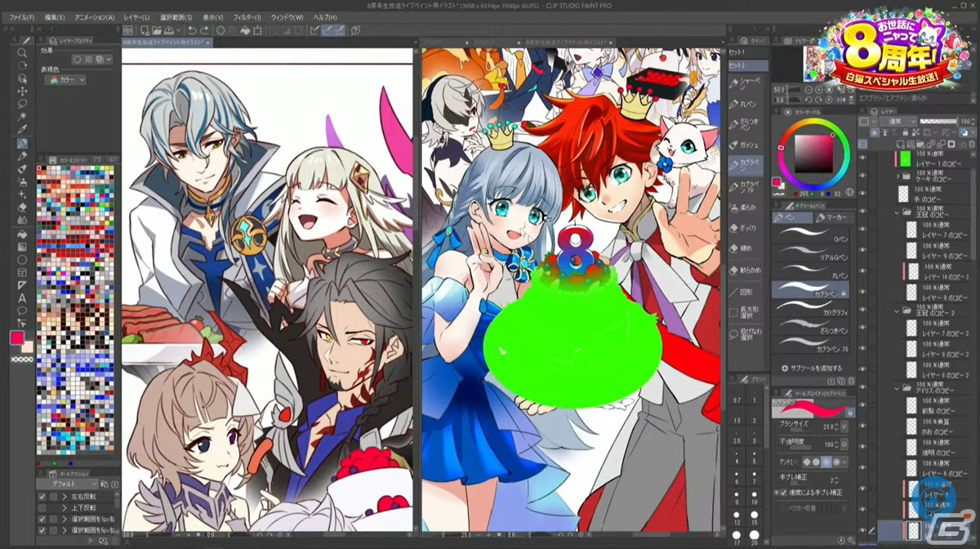Image resolution: width=980 pixels, height=549 pixels.
Task: Select the セット1 tool set
Action: click(737, 52)
